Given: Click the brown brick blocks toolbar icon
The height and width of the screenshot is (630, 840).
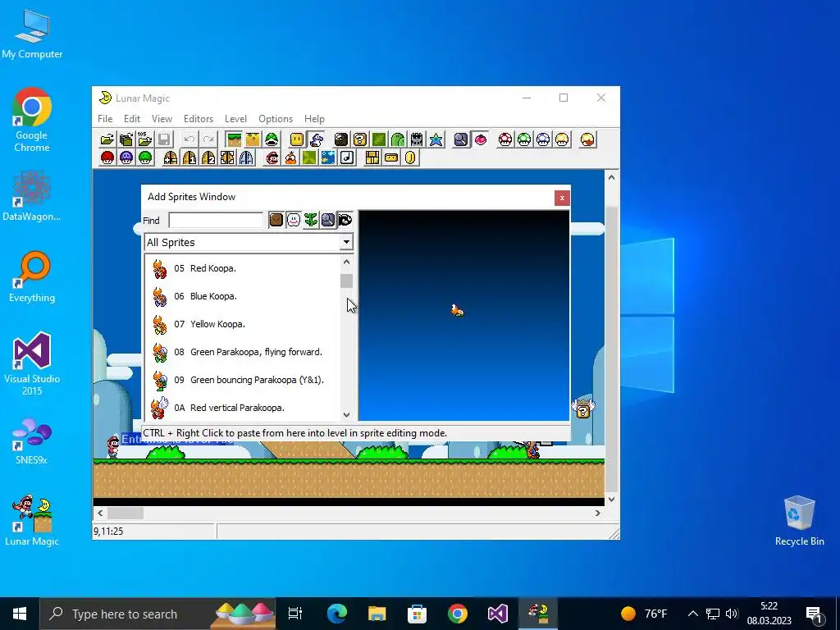Looking at the screenshot, I should coord(372,158).
